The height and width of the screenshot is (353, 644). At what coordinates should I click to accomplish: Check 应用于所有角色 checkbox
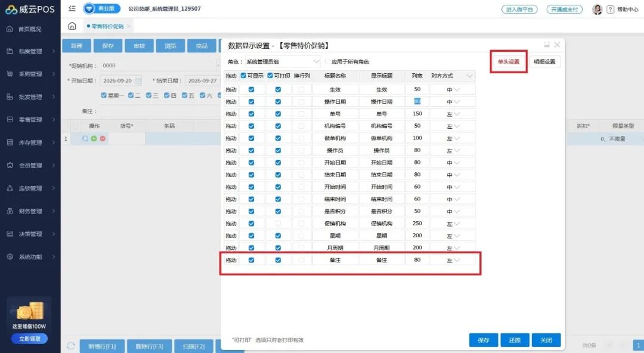[x=327, y=61]
